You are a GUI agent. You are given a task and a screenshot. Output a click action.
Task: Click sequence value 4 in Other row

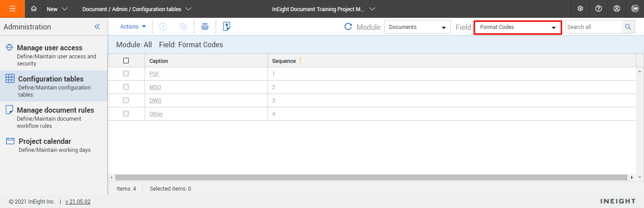click(274, 114)
